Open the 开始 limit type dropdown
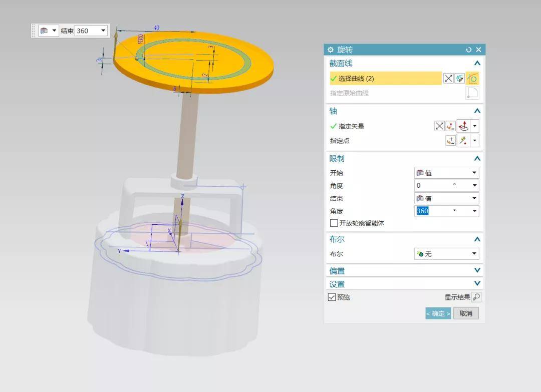Image resolution: width=541 pixels, height=392 pixels. pos(446,173)
